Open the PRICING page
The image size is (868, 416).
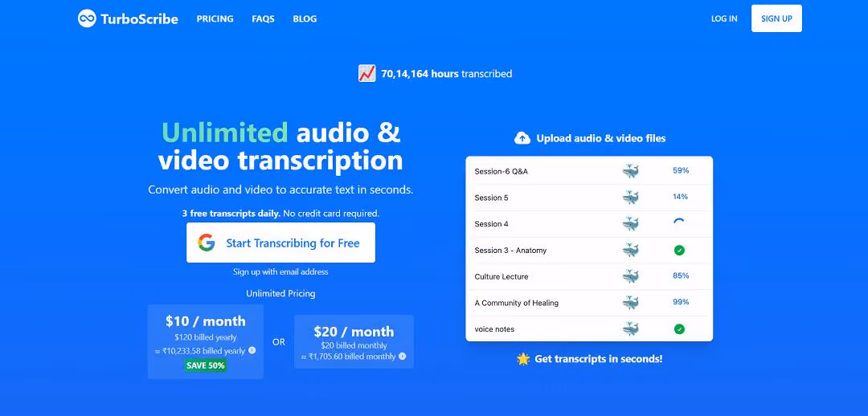tap(215, 18)
